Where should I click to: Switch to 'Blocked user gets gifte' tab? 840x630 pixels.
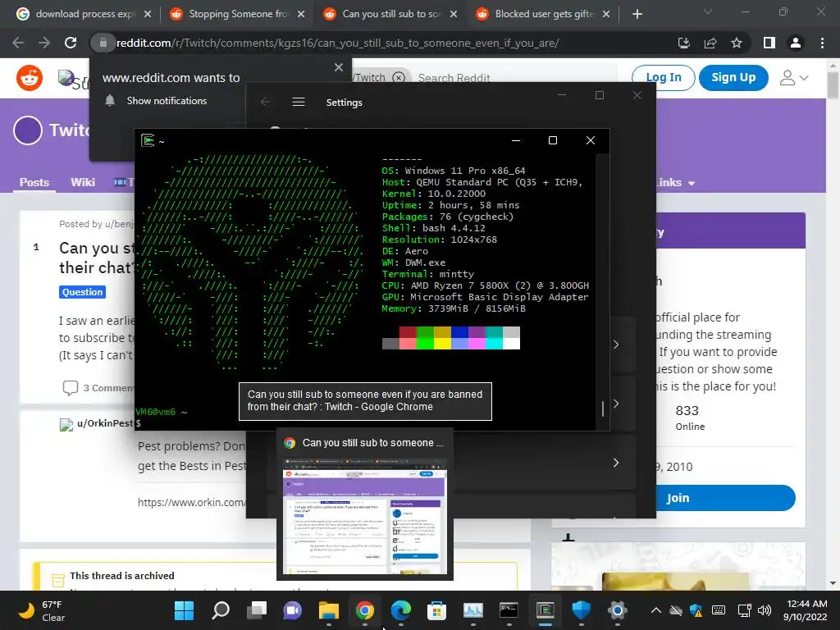tap(543, 14)
